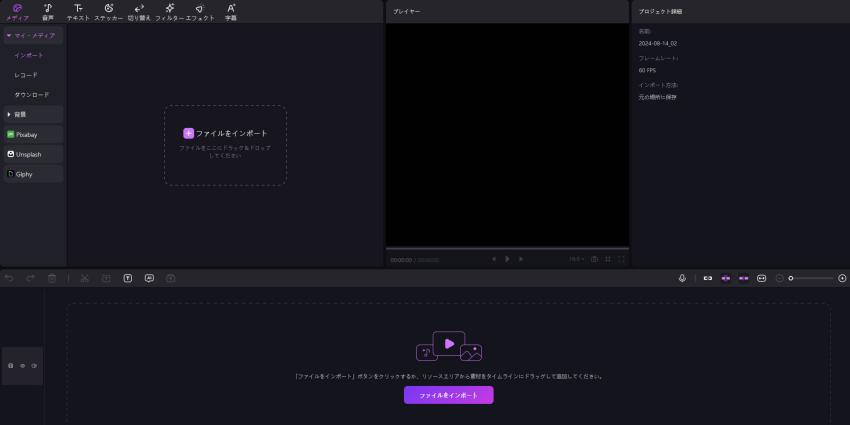Open the エフェクト effects panel
850x425 pixels.
pyautogui.click(x=200, y=11)
